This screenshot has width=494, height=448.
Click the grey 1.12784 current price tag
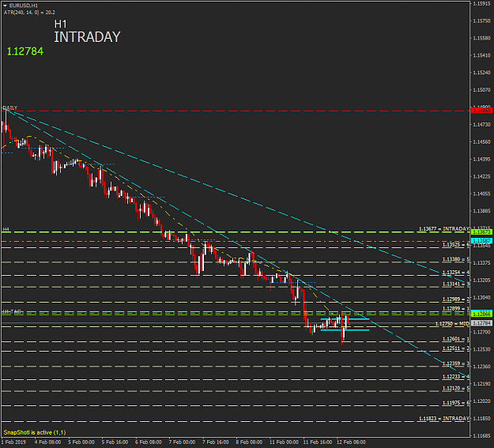(481, 323)
